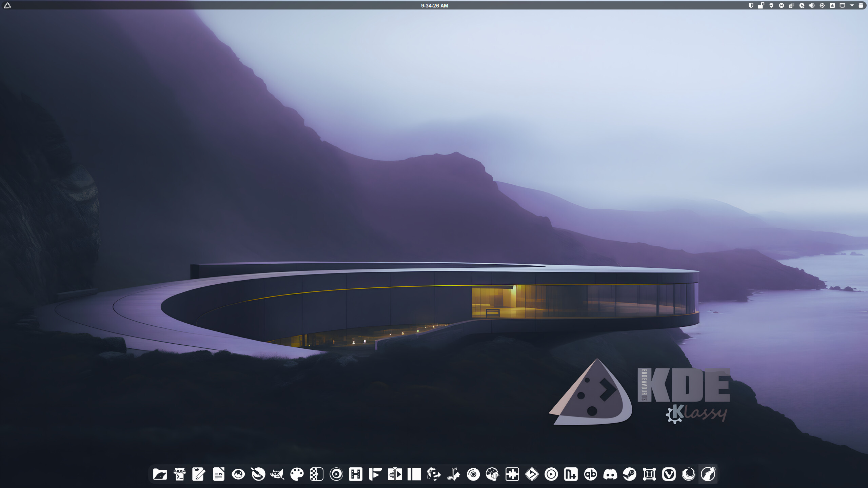Image resolution: width=868 pixels, height=488 pixels.
Task: Open the wolf-howling browser icon in dock
Action: point(708,474)
